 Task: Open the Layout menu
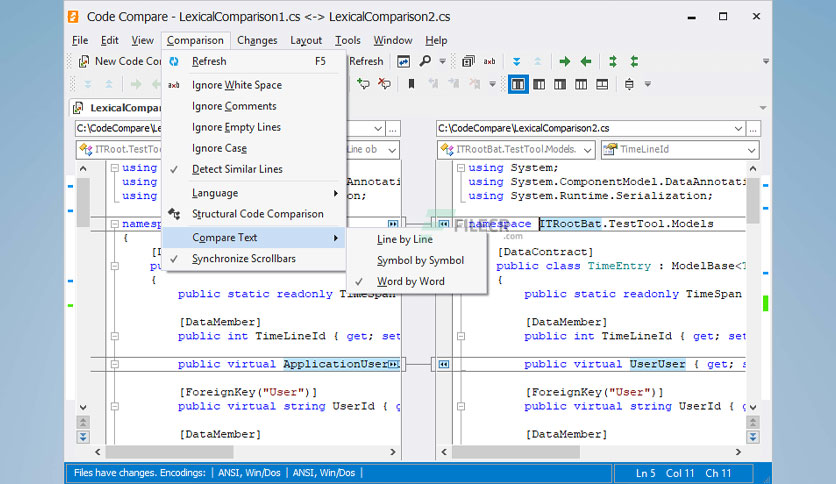coord(306,41)
